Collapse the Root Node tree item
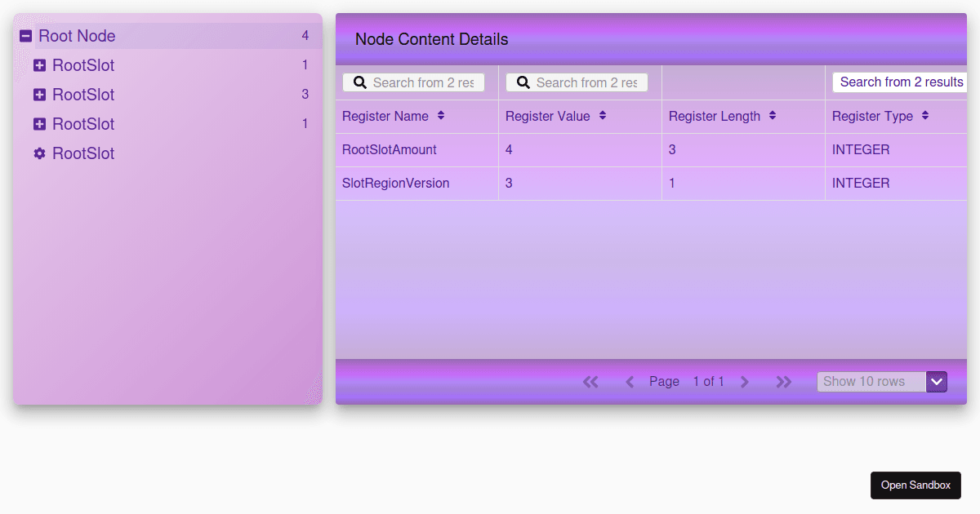This screenshot has height=514, width=980. point(25,36)
